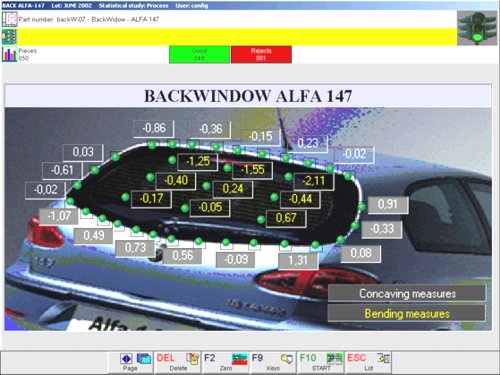Click the 0,91 edge measurement box
This screenshot has width=500, height=375.
(x=388, y=204)
